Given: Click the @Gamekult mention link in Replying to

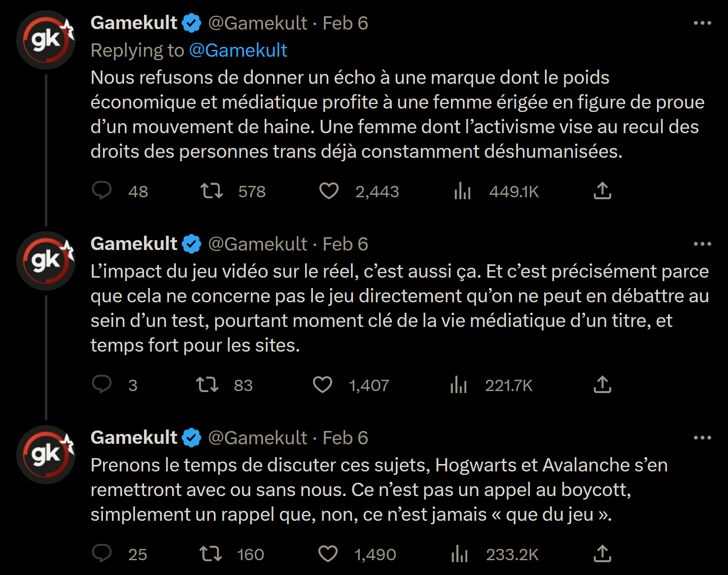Looking at the screenshot, I should point(238,50).
